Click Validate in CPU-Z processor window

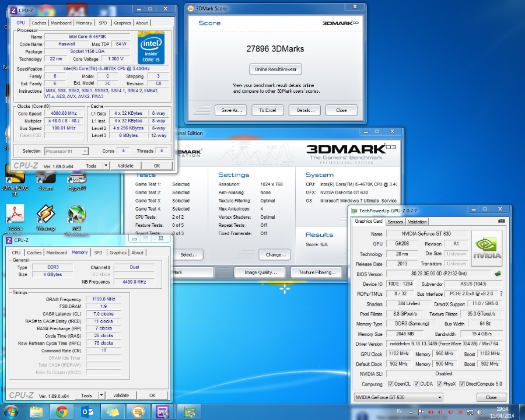coord(125,166)
